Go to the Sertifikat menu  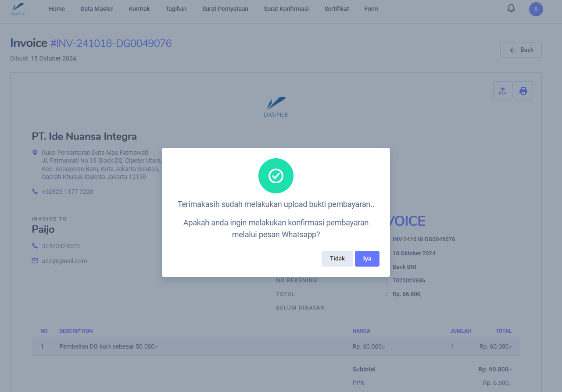(x=336, y=9)
